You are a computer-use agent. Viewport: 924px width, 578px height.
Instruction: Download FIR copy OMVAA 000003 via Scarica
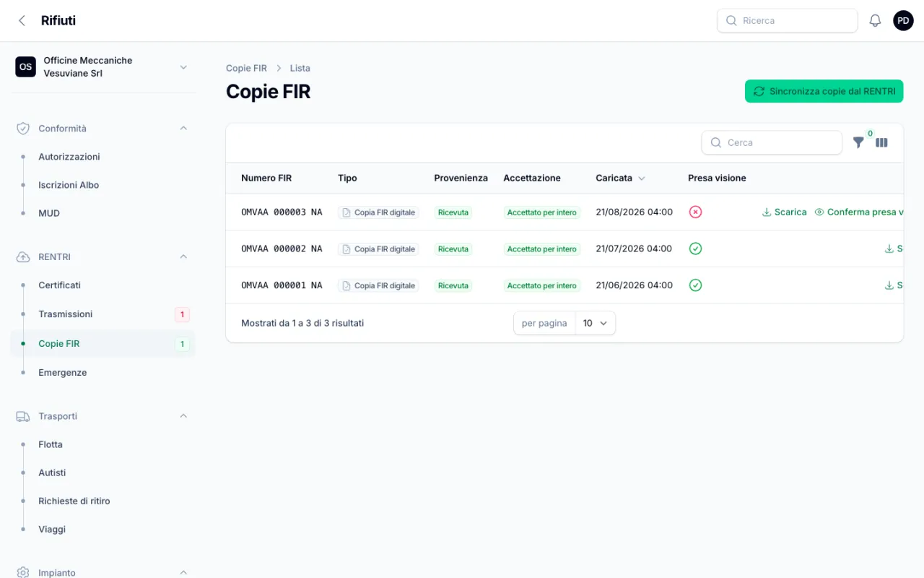784,212
